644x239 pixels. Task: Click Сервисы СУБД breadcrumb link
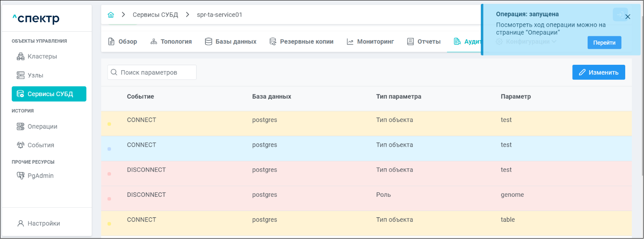click(155, 15)
